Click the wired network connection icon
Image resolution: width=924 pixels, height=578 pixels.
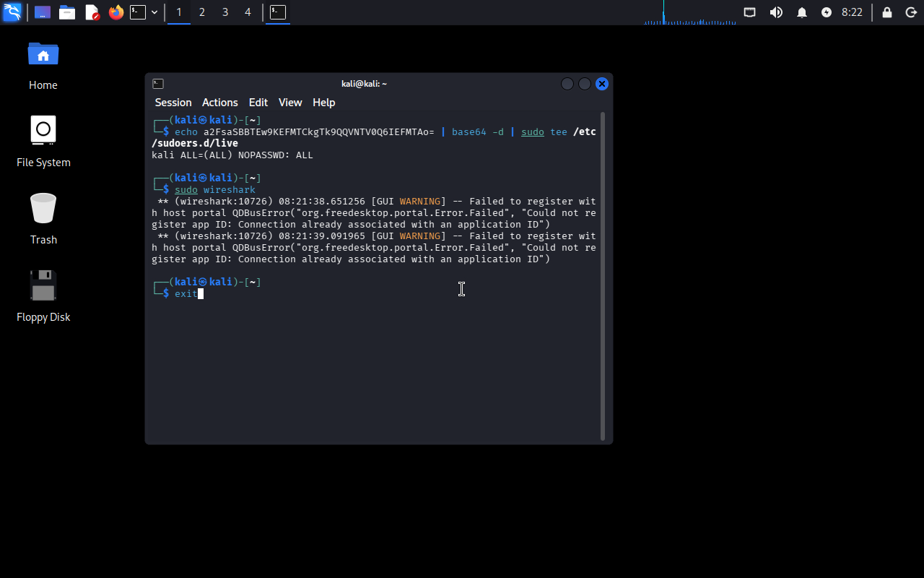(x=750, y=12)
